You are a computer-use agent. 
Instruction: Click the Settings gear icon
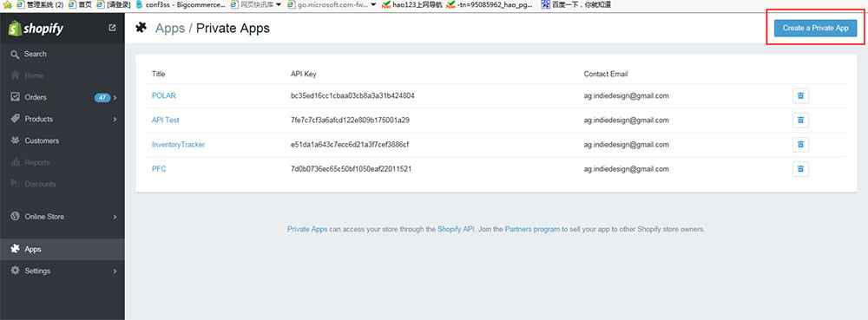[15, 271]
